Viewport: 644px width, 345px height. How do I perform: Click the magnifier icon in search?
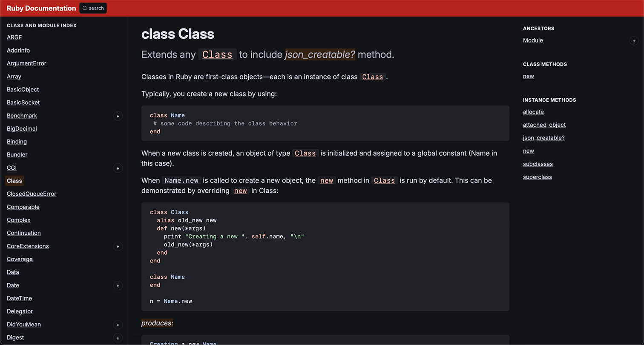(x=85, y=8)
